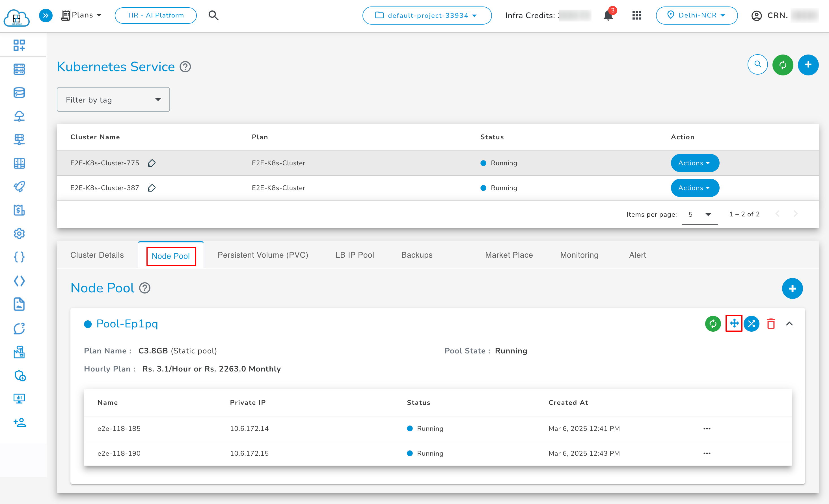Open Actions menu for E2E-K8s-Cluster-387
This screenshot has height=504, width=829.
(695, 188)
